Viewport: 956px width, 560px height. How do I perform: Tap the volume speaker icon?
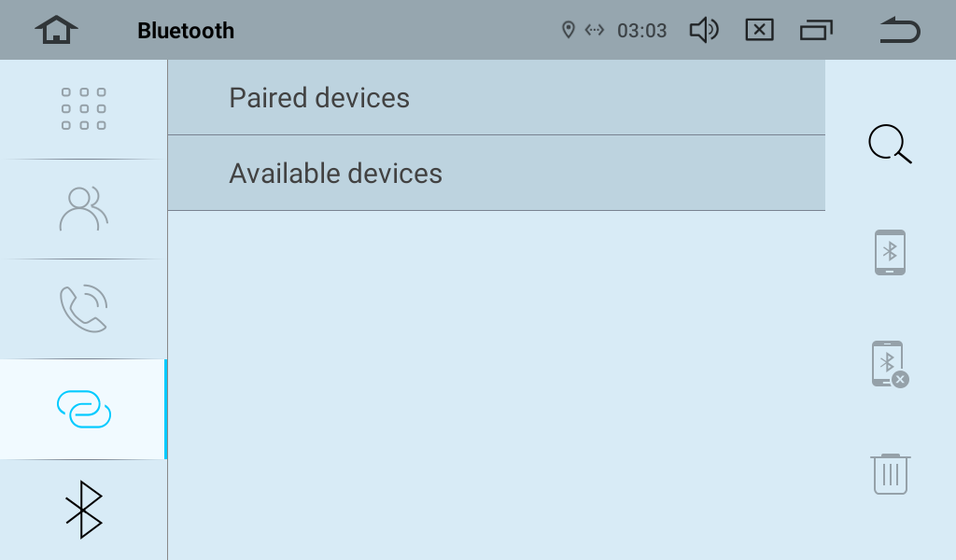tap(704, 31)
